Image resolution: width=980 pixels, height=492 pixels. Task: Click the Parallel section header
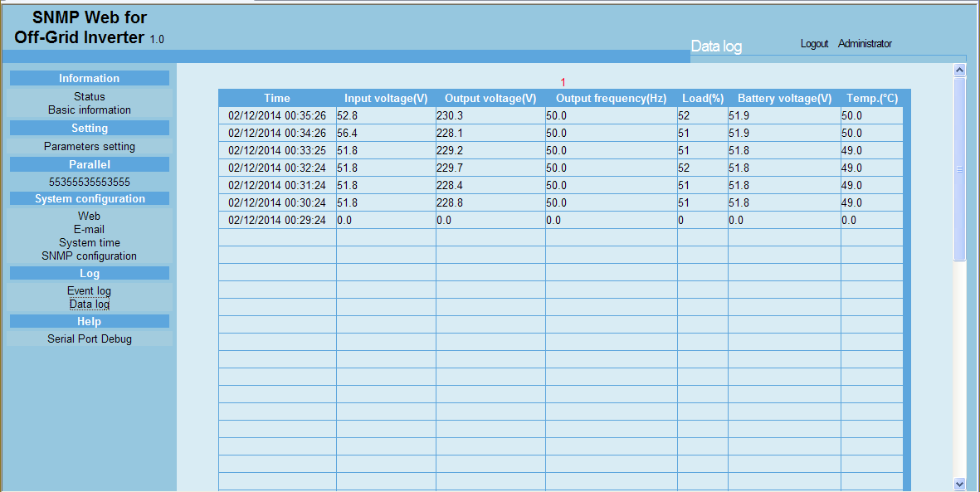click(x=90, y=164)
